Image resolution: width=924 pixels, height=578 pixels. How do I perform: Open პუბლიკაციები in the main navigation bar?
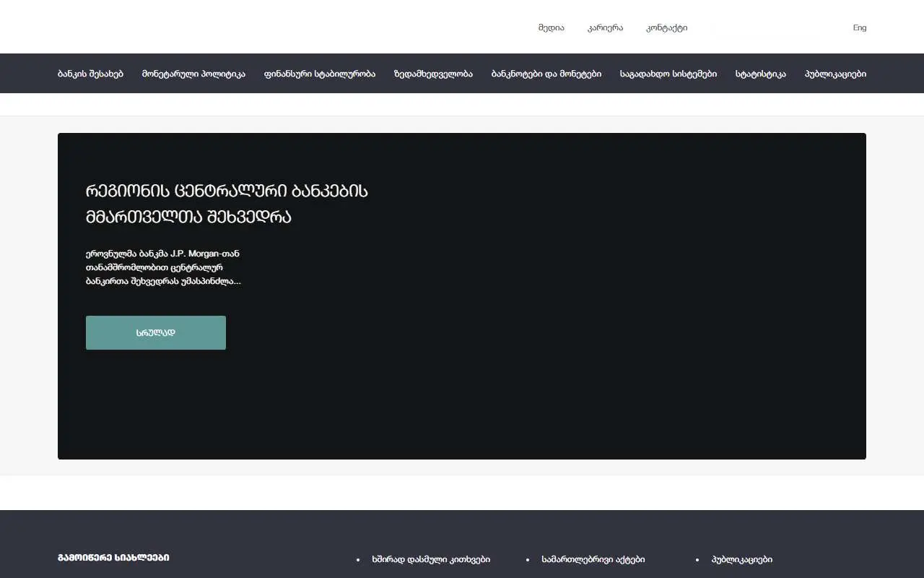coord(835,74)
